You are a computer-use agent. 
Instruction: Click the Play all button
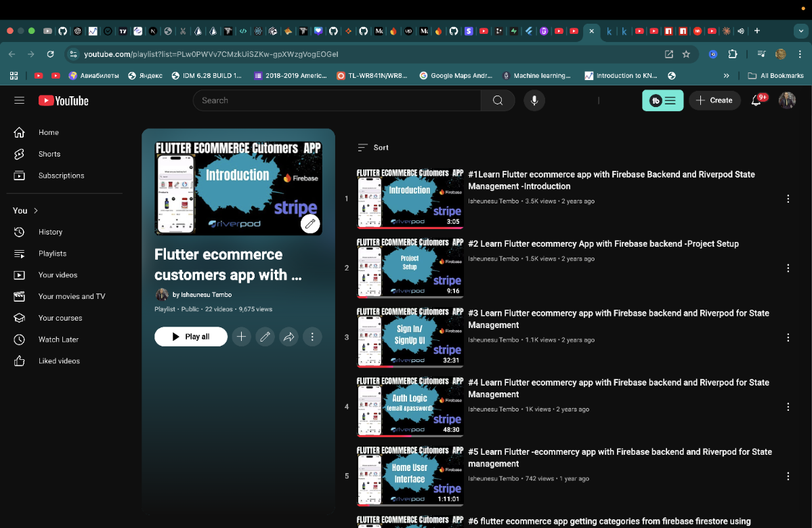pyautogui.click(x=190, y=336)
